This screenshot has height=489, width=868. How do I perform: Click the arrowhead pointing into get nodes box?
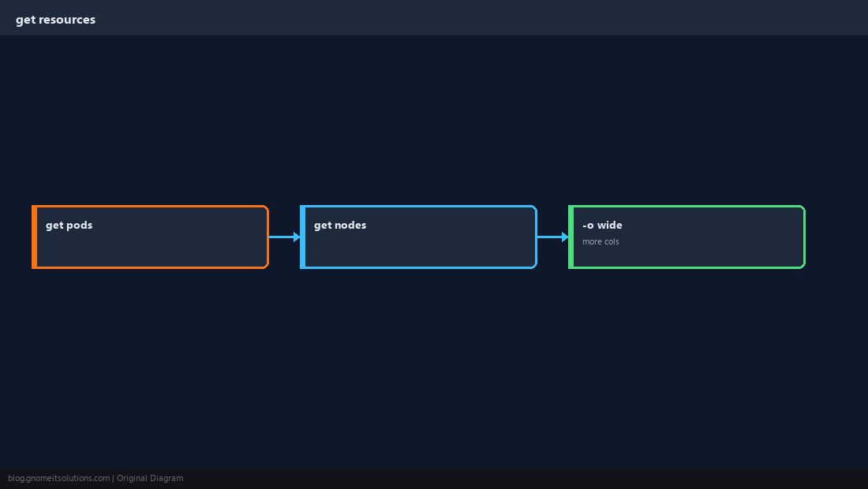click(x=297, y=237)
